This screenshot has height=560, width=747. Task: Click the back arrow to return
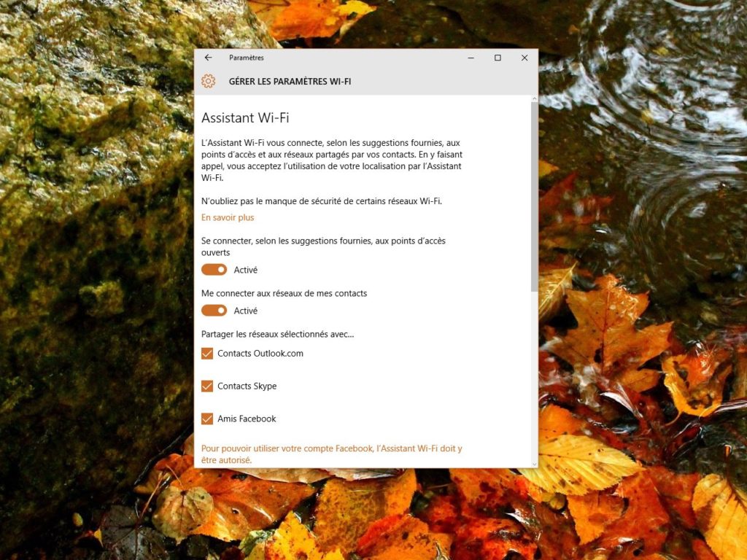207,58
